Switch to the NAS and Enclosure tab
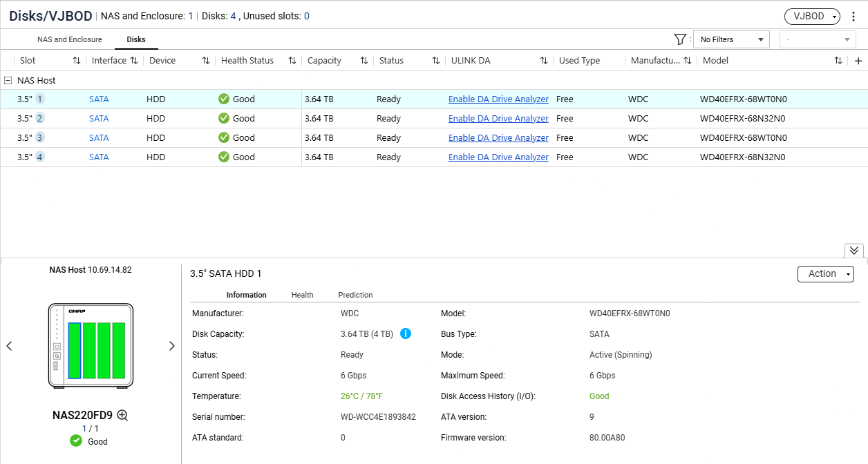 [x=69, y=39]
